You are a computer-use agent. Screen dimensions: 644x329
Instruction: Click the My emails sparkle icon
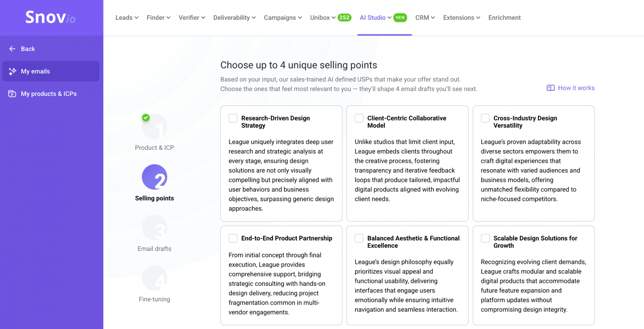pos(13,71)
